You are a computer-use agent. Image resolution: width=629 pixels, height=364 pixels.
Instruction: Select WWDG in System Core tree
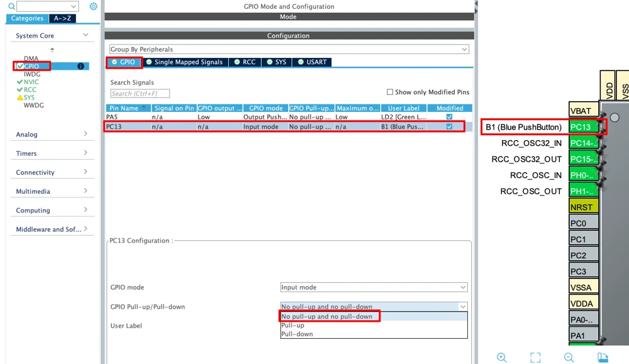pyautogui.click(x=34, y=106)
